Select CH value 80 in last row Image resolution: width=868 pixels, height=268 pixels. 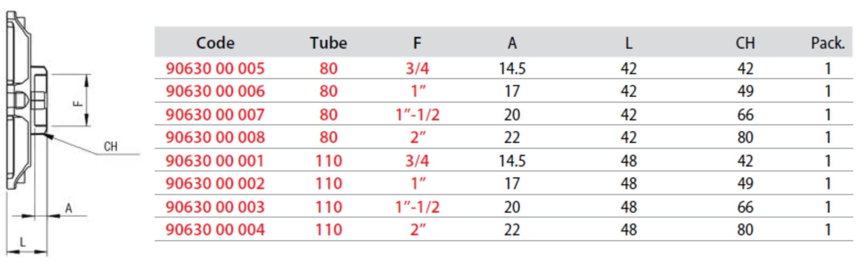[745, 230]
